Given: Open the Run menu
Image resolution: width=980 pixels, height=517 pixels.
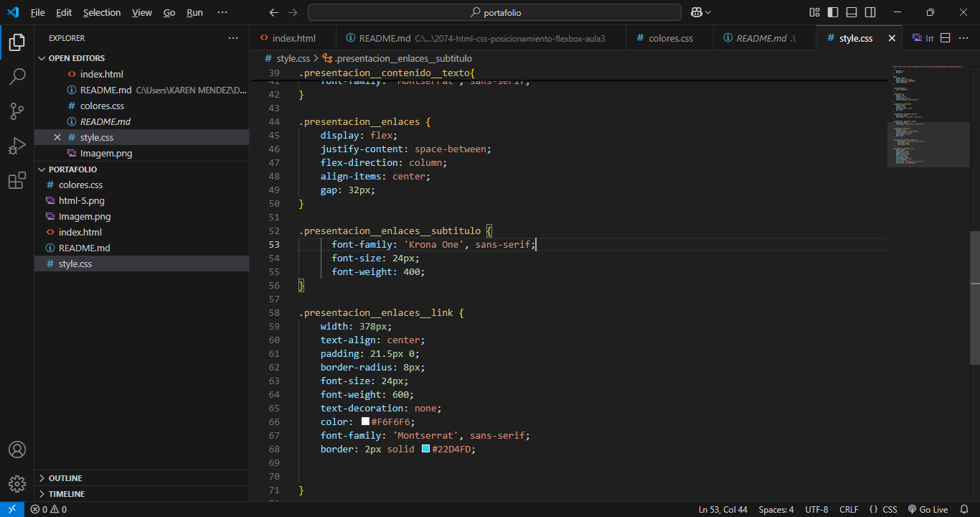Looking at the screenshot, I should pyautogui.click(x=194, y=12).
